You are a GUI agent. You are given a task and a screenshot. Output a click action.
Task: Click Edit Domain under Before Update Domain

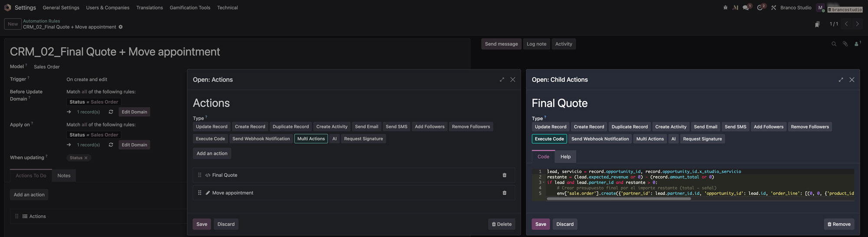coord(134,112)
